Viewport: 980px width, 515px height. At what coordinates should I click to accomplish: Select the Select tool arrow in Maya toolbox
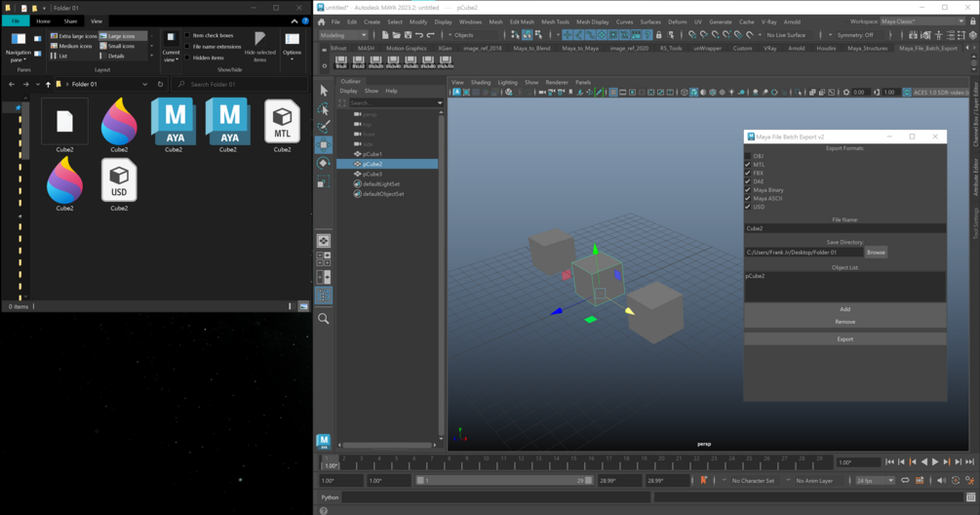pyautogui.click(x=323, y=91)
